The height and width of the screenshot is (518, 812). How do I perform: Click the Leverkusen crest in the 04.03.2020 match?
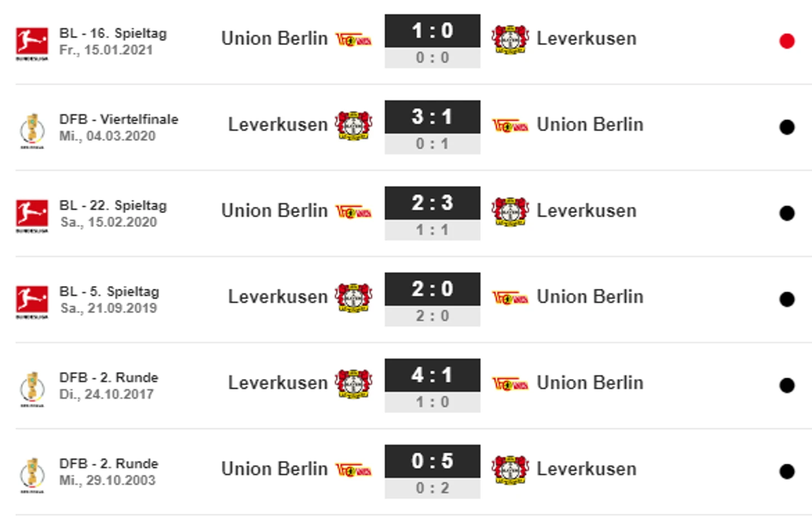[x=354, y=125]
